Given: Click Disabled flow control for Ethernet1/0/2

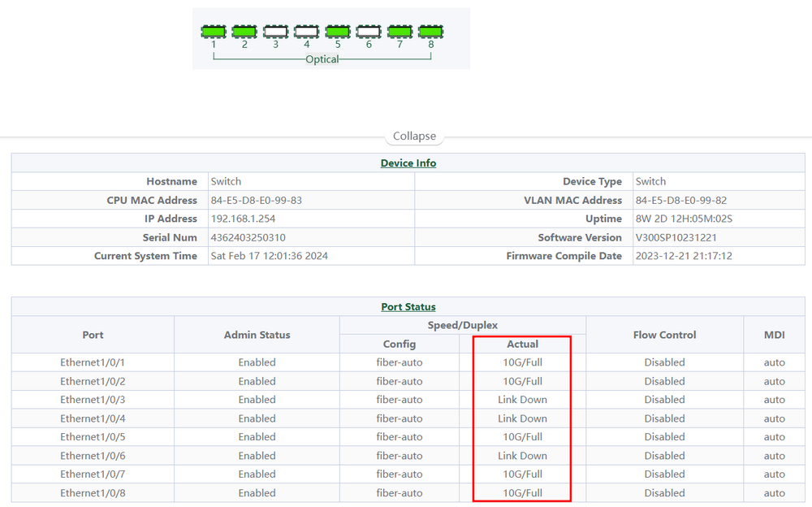Looking at the screenshot, I should (x=664, y=381).
